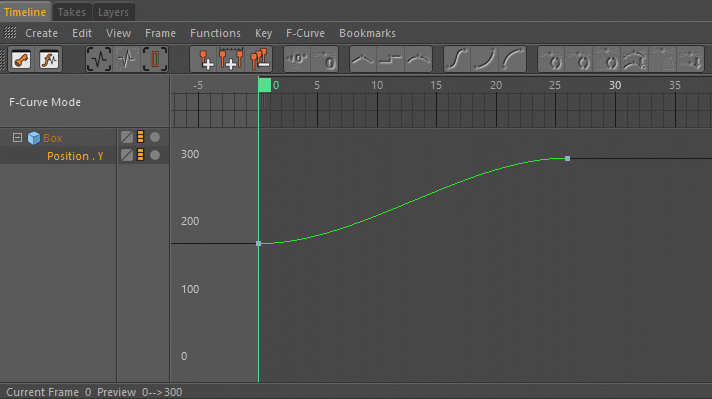Set Linear interpolation icon
Viewport: 712px width, 399px height.
coord(363,59)
